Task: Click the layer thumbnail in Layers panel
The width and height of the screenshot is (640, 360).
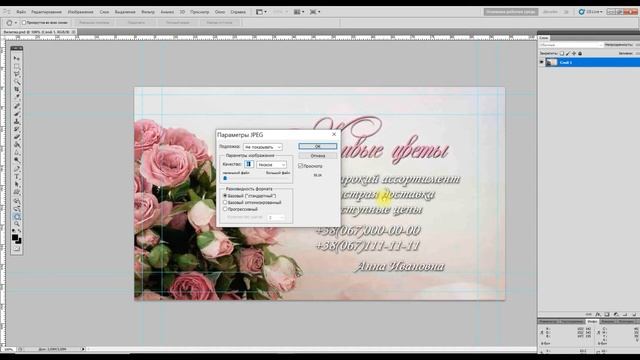Action: point(552,62)
